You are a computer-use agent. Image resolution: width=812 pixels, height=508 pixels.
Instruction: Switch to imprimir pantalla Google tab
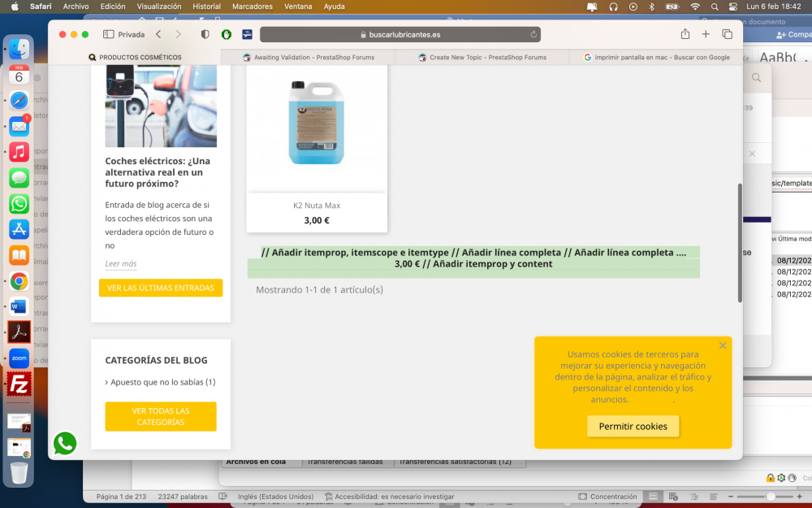point(656,58)
